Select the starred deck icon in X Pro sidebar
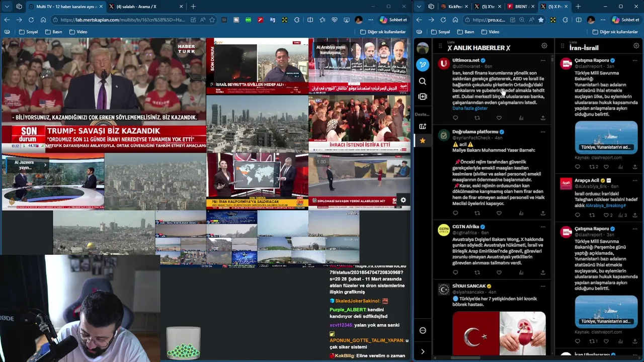Screen dimensions: 644x362 (x=423, y=141)
